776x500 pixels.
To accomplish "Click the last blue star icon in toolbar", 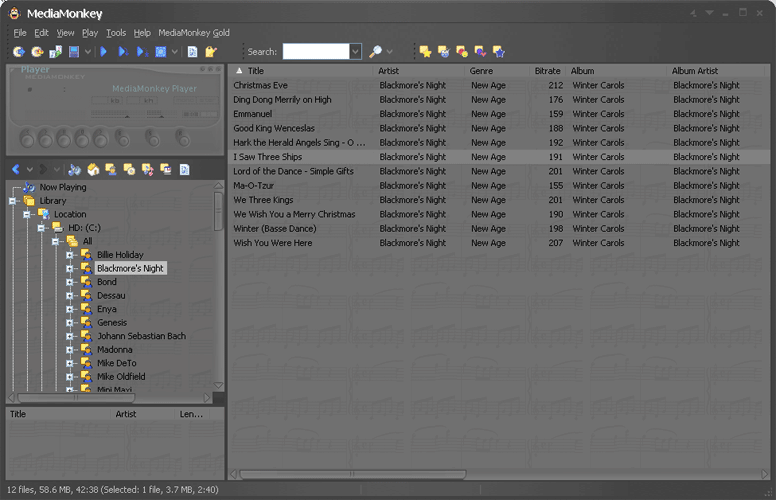I will tap(498, 51).
